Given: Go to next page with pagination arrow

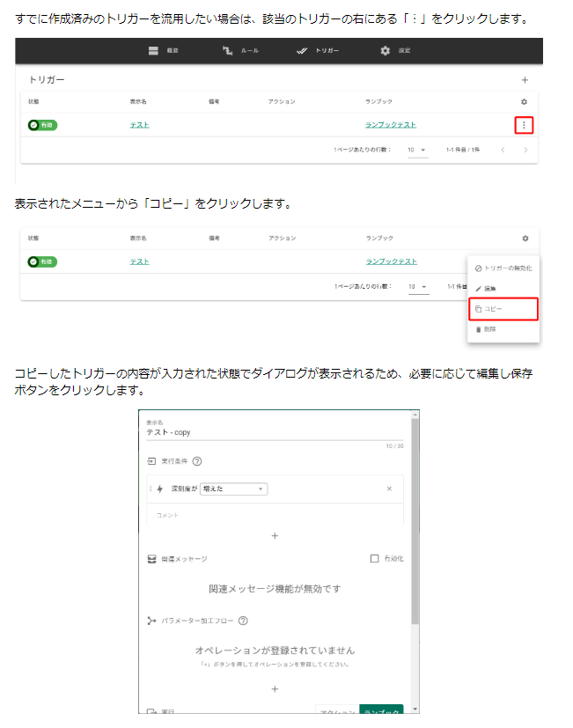Looking at the screenshot, I should (525, 150).
